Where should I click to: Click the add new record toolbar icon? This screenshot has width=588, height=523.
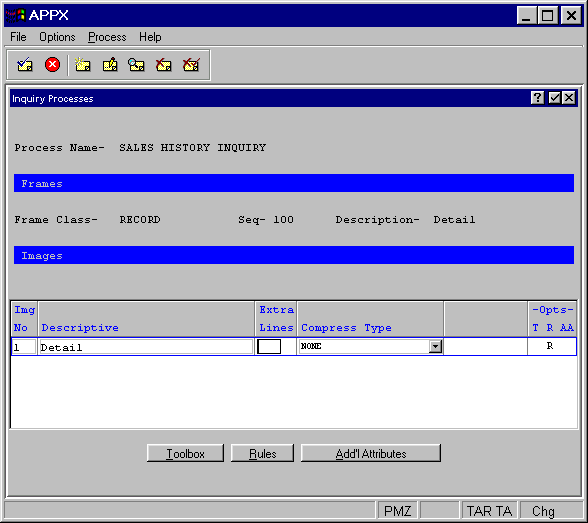coord(82,65)
